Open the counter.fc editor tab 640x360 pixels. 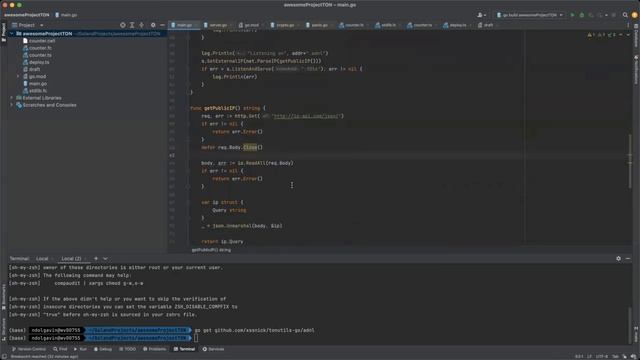[x=354, y=25]
